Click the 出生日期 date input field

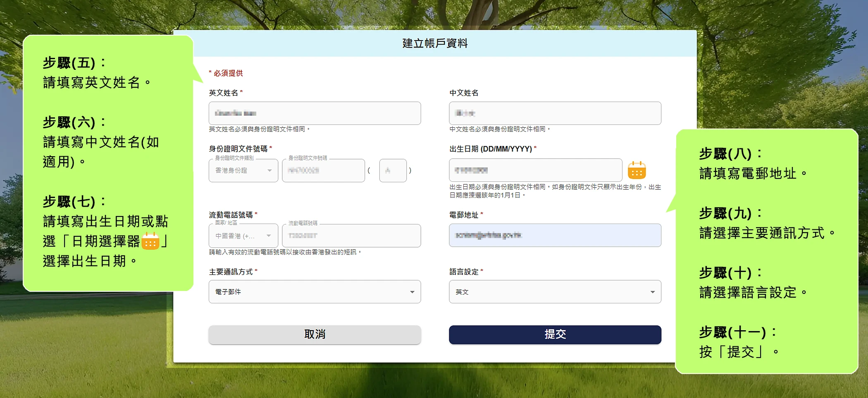pyautogui.click(x=535, y=170)
